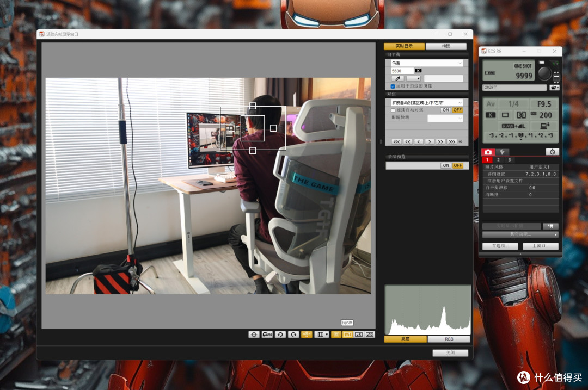Open the grid overlay dropdown

(x=322, y=335)
